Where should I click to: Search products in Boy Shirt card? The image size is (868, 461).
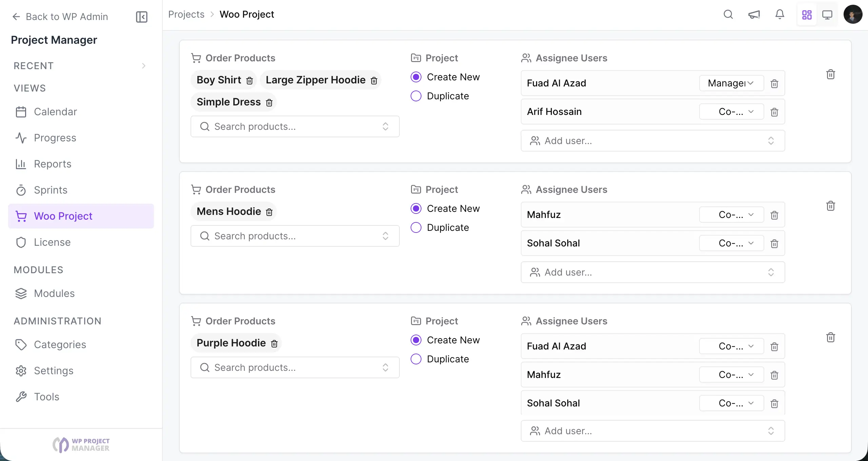coord(295,126)
